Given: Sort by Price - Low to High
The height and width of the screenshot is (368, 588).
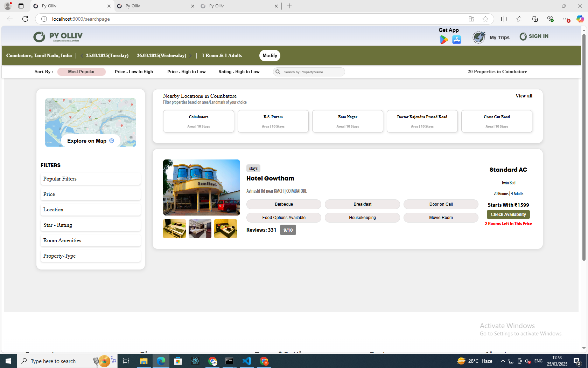Looking at the screenshot, I should (134, 72).
